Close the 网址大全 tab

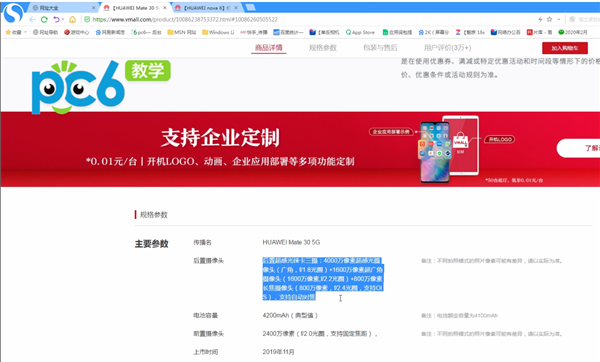coord(93,8)
